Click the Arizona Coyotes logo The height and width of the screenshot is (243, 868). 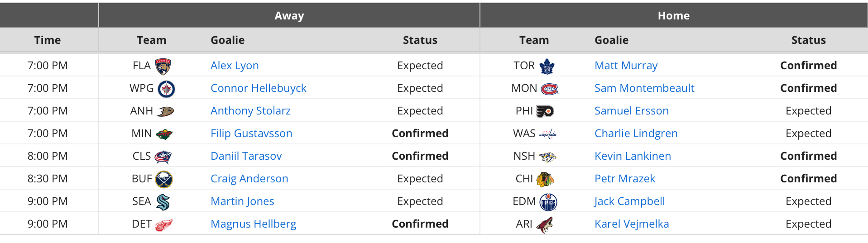[x=545, y=224]
